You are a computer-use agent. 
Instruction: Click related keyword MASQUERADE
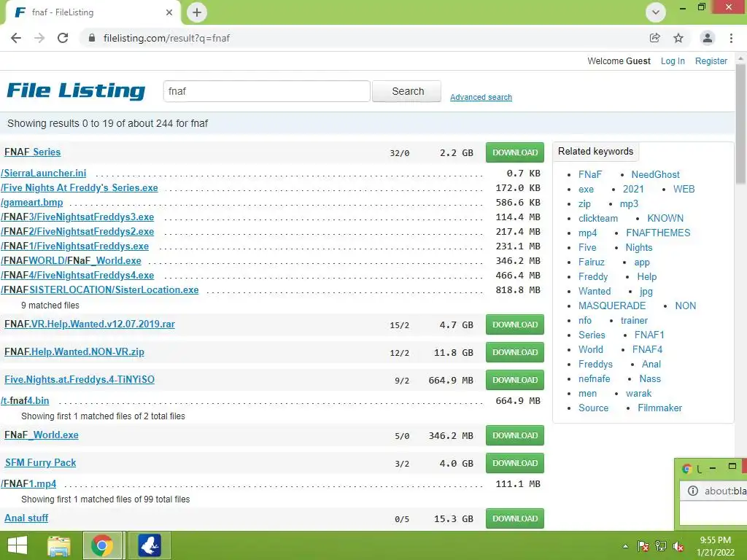point(612,306)
